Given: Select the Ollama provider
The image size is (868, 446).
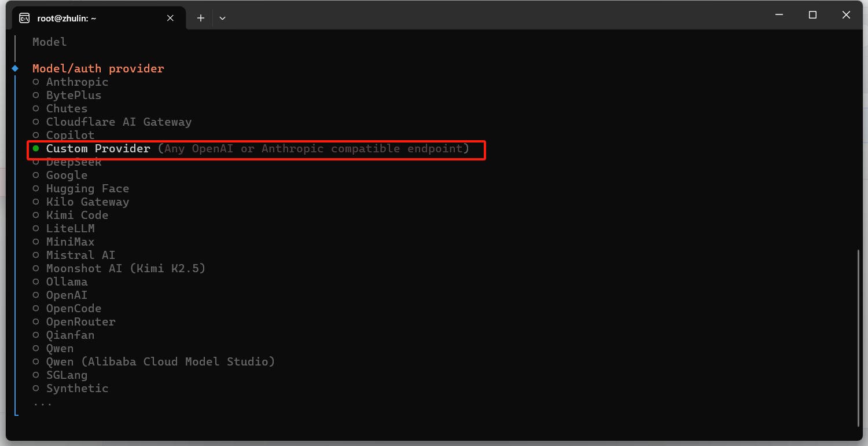Looking at the screenshot, I should point(60,282).
